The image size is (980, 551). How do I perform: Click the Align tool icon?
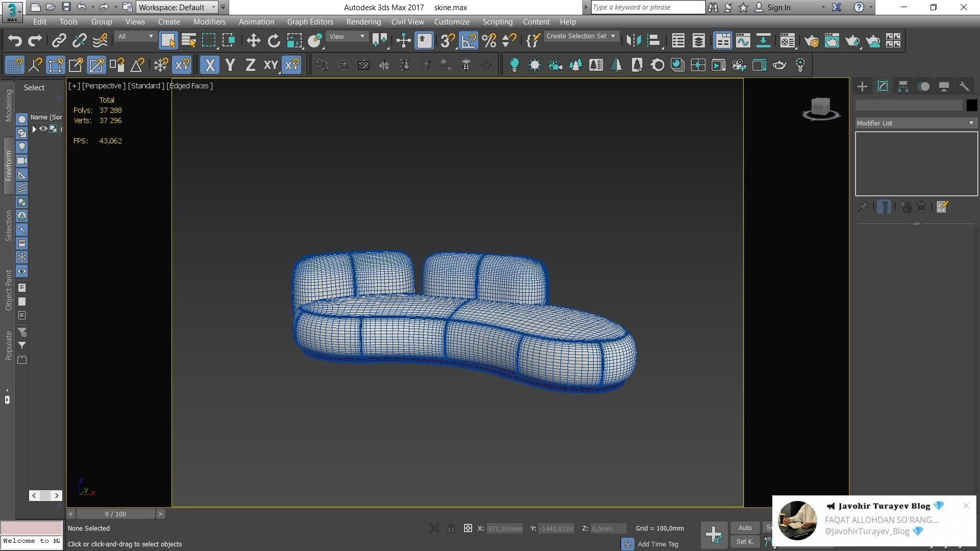coord(654,40)
